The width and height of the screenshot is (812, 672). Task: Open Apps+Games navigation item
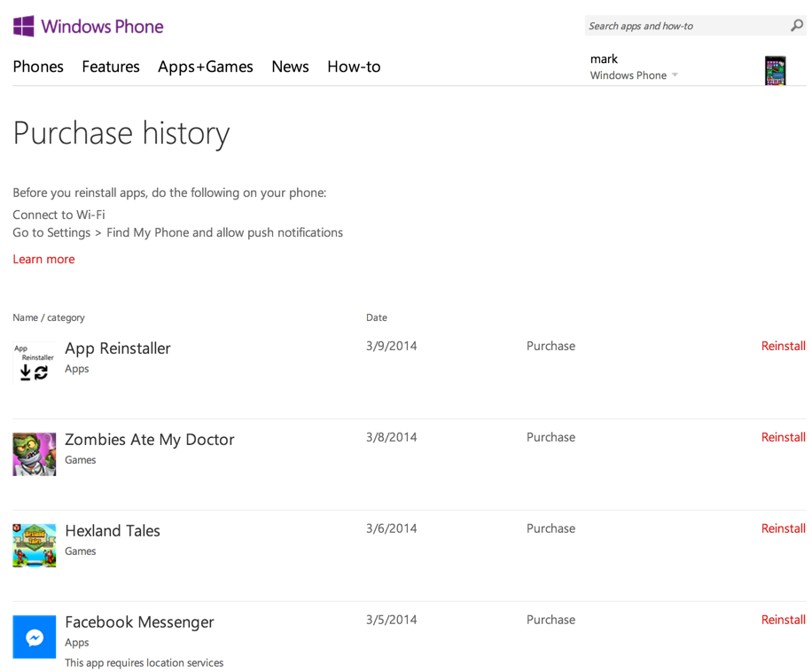[206, 66]
